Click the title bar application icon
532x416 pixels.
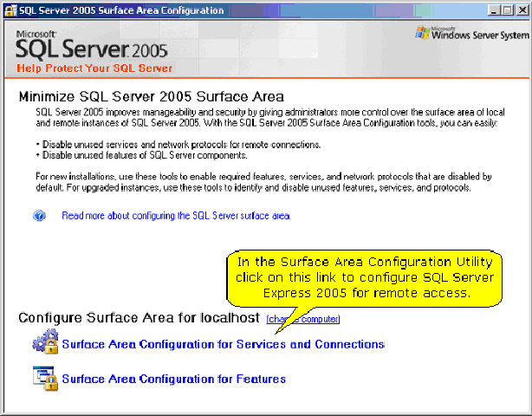coord(10,10)
